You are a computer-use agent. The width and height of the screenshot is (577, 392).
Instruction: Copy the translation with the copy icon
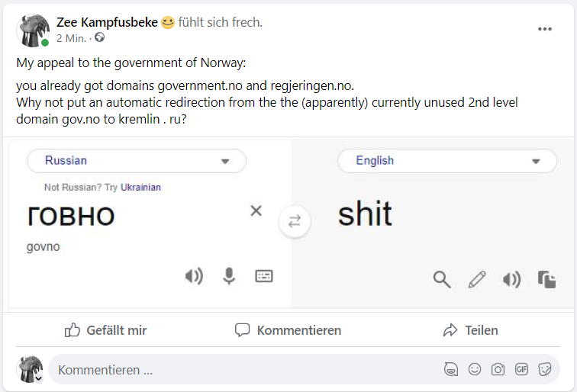point(546,279)
